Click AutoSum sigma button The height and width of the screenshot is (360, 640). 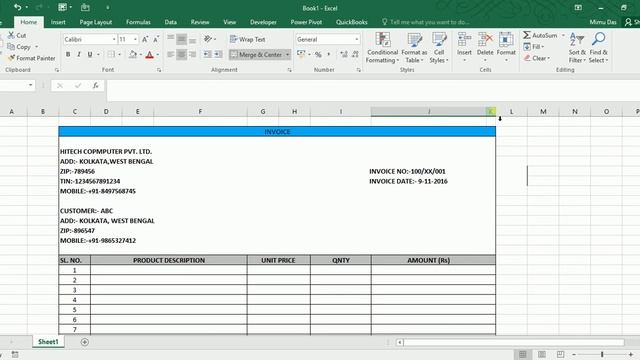point(540,36)
